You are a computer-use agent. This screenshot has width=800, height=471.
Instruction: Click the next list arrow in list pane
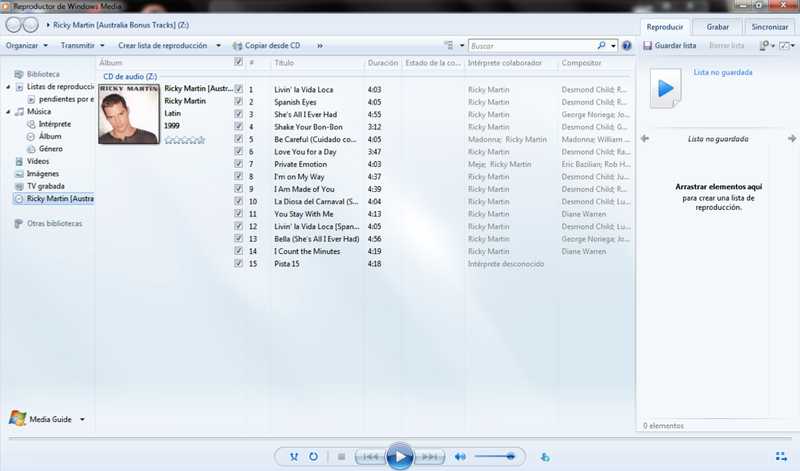click(x=792, y=138)
